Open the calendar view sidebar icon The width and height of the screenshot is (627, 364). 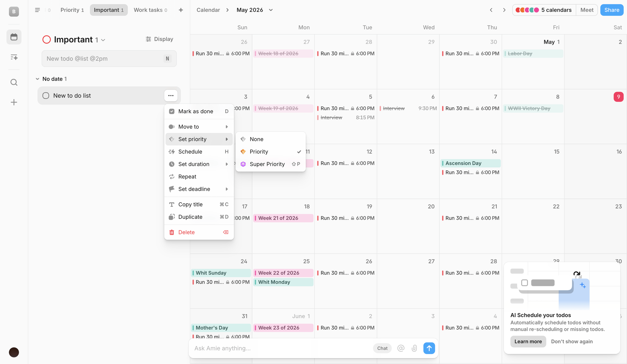(14, 37)
